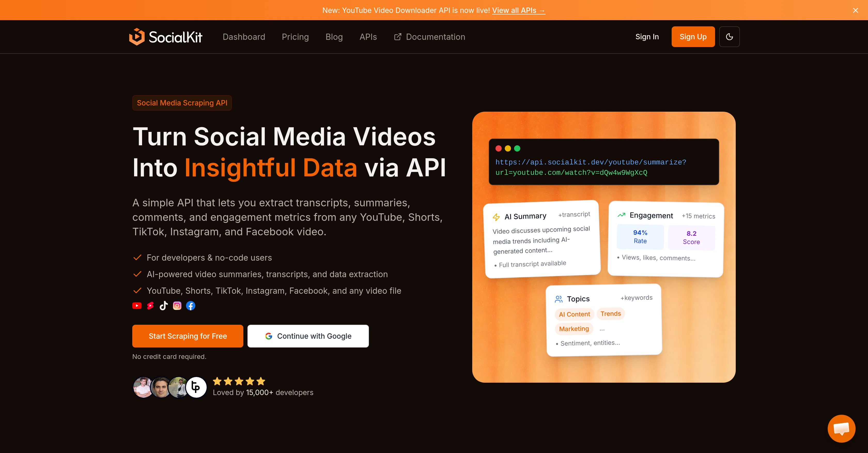This screenshot has width=868, height=453.
Task: Click the Engagement card title
Action: (651, 216)
